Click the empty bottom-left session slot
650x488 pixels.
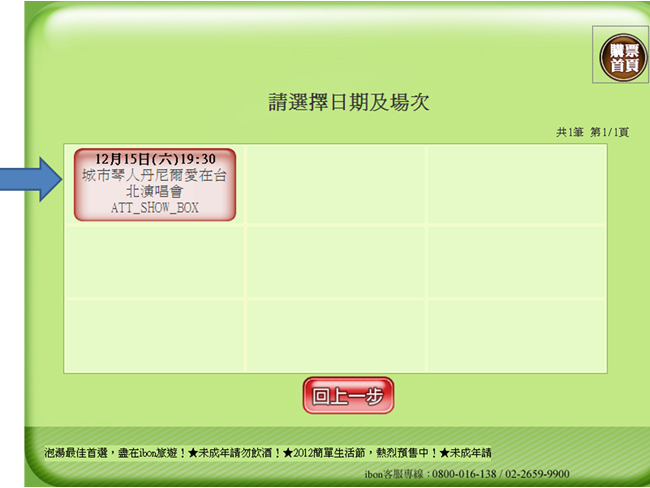point(155,335)
